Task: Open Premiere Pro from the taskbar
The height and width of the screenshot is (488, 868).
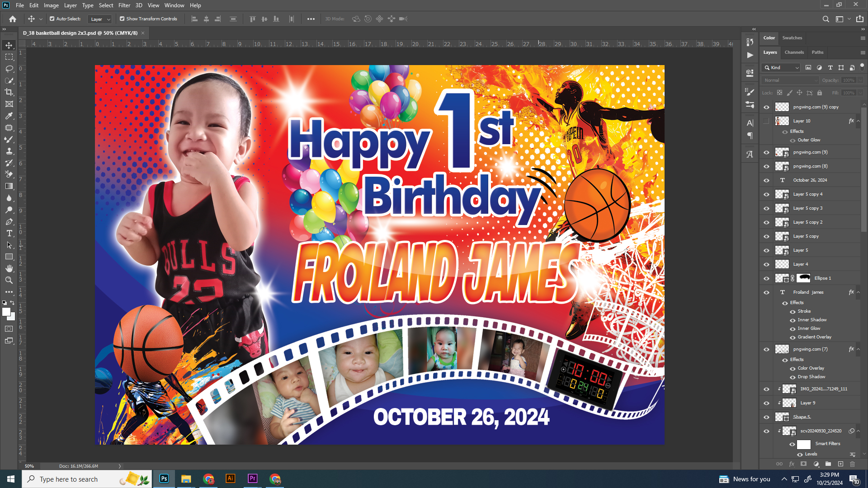Action: tap(252, 479)
